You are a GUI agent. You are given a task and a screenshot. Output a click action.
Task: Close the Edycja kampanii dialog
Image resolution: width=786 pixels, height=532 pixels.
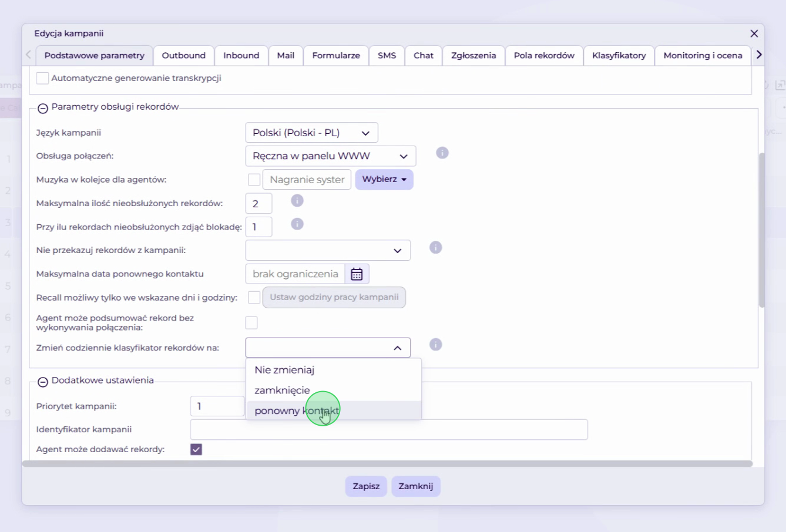coord(754,34)
